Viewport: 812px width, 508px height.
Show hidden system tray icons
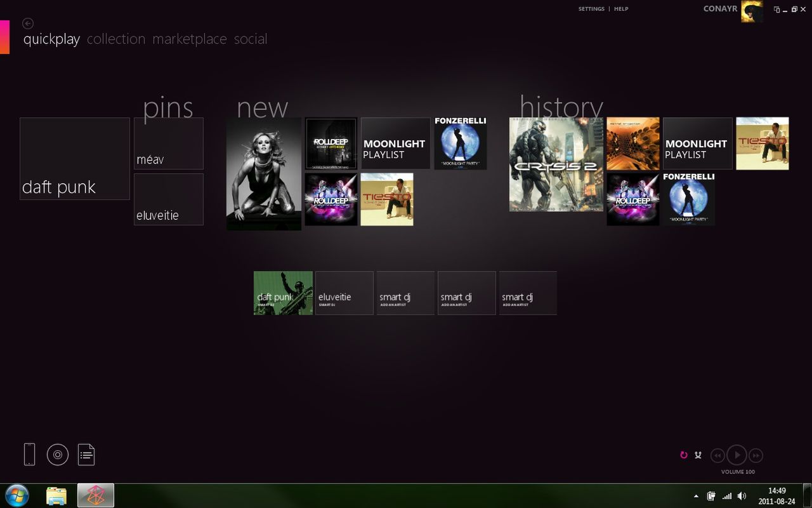point(696,496)
